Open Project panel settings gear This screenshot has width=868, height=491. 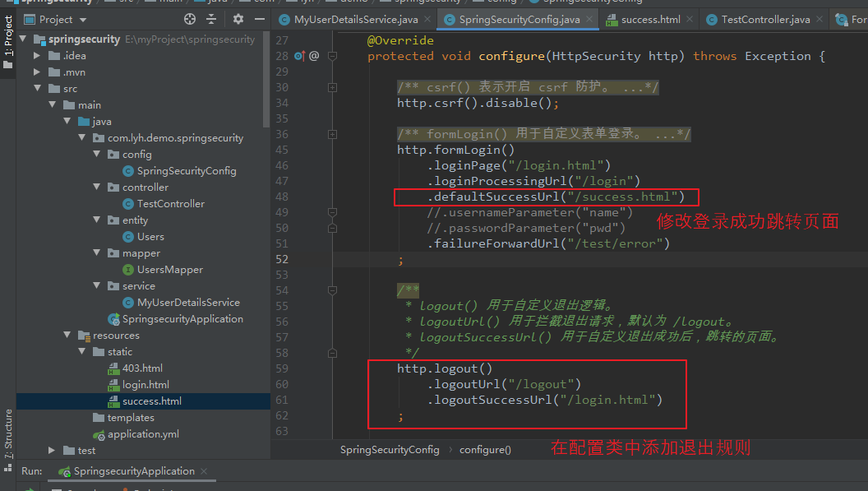(x=238, y=20)
